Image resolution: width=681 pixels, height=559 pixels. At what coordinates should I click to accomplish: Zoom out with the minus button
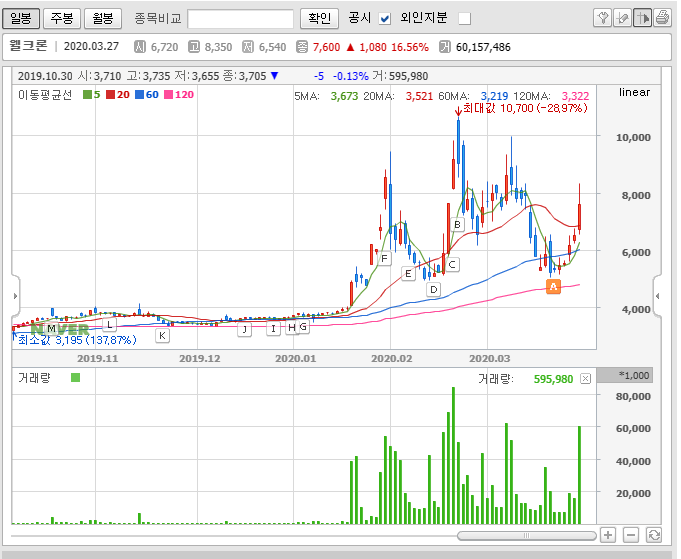[631, 535]
